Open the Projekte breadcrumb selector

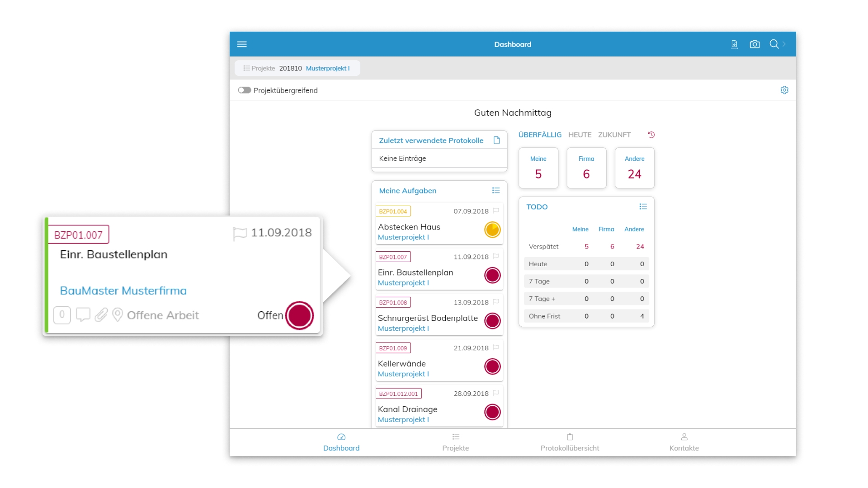coord(259,68)
